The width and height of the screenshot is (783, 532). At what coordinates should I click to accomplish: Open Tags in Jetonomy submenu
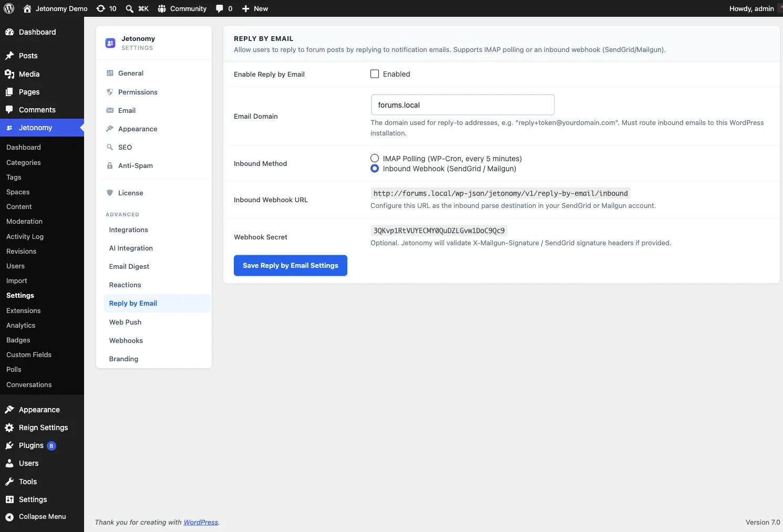[14, 178]
